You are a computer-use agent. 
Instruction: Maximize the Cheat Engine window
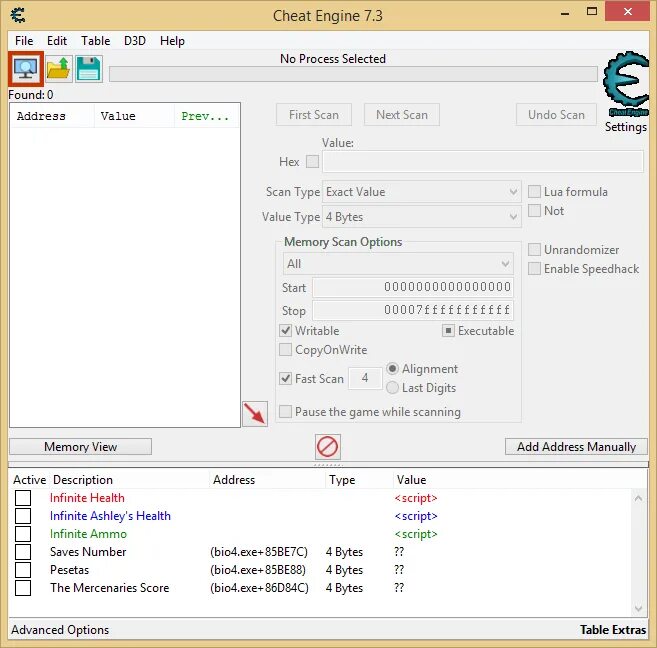coord(592,12)
